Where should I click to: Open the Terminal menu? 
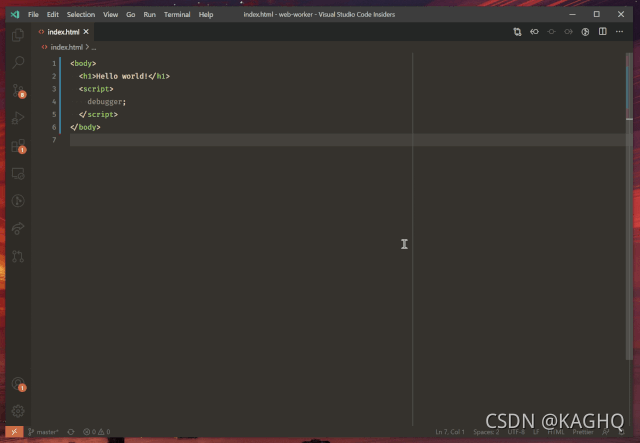tap(177, 15)
